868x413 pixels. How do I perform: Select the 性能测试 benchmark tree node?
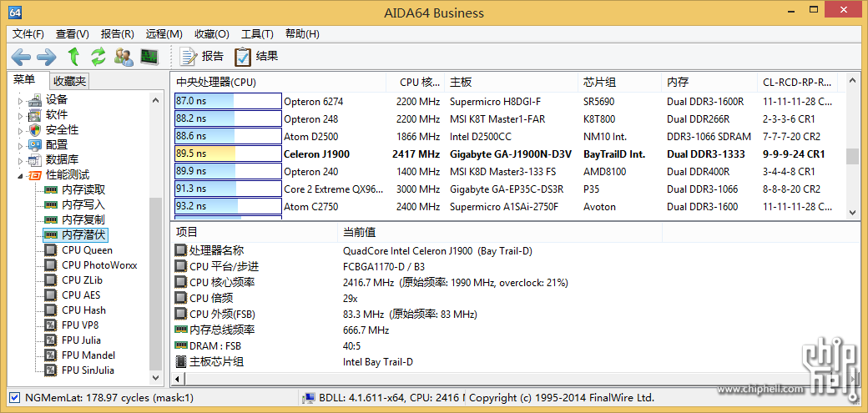tap(68, 175)
